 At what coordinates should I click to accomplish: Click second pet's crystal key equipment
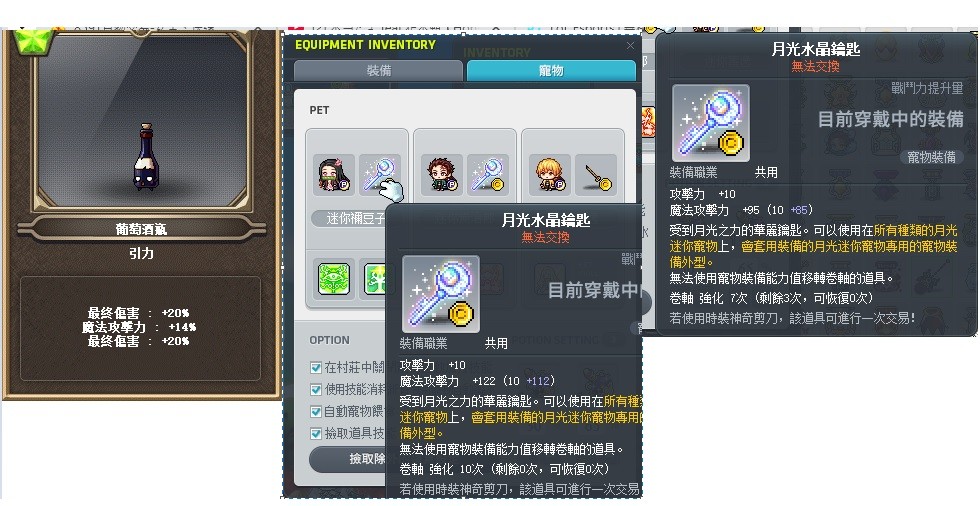point(488,175)
